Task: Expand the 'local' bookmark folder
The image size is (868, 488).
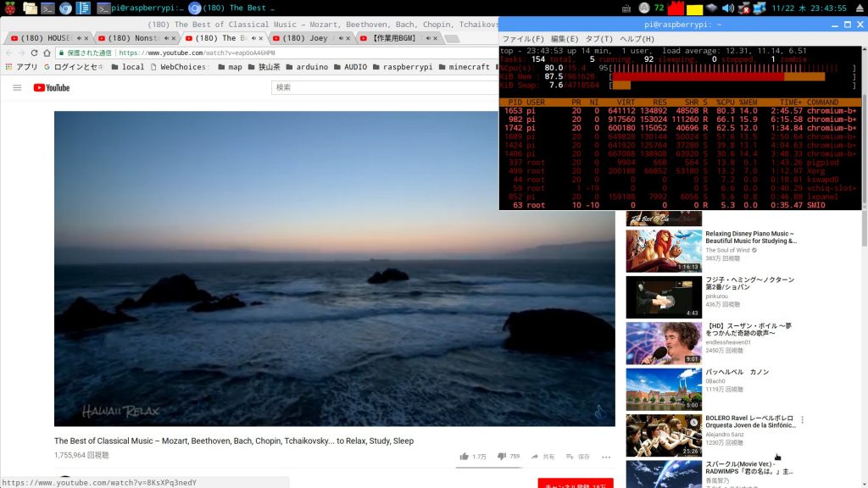Action: [x=127, y=67]
